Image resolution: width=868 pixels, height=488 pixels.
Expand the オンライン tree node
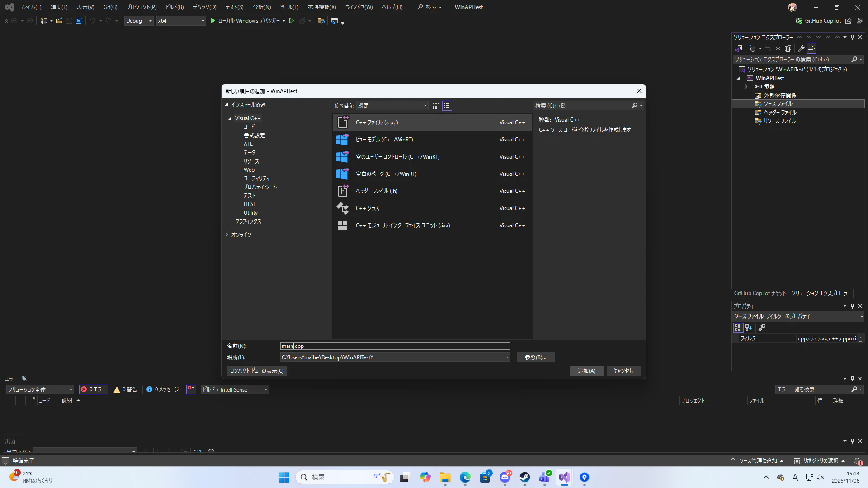click(x=226, y=235)
